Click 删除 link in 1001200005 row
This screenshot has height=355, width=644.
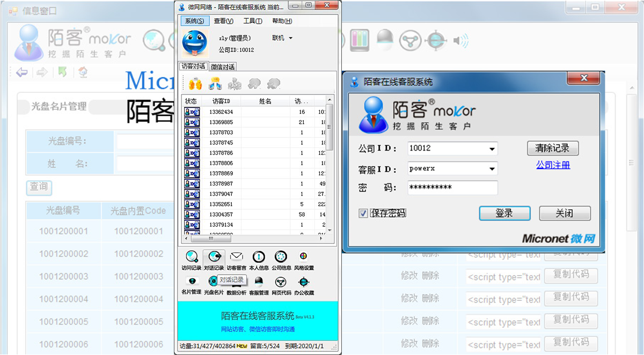(431, 321)
